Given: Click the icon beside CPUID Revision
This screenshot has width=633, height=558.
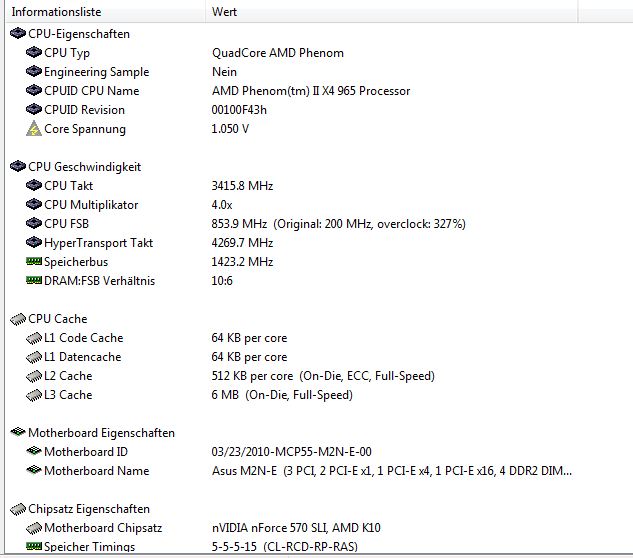Looking at the screenshot, I should click(x=34, y=109).
